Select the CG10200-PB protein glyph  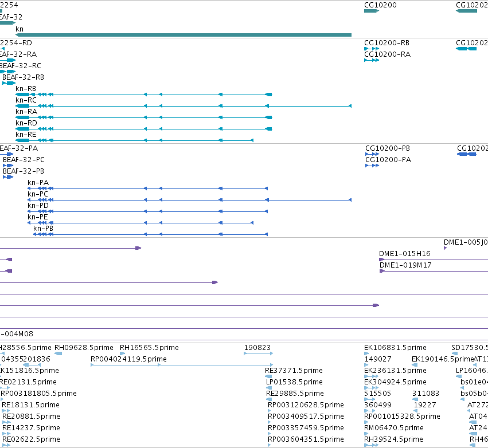click(x=372, y=154)
